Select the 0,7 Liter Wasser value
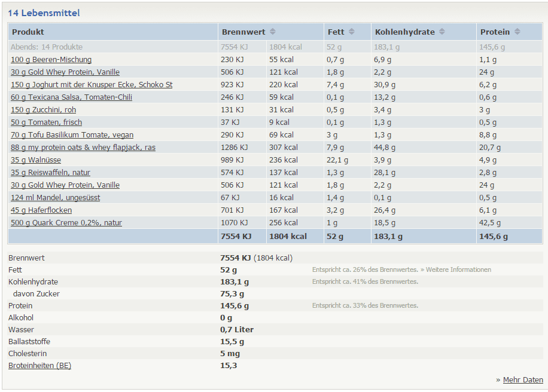Image resolution: width=548 pixels, height=392 pixels. tap(237, 329)
